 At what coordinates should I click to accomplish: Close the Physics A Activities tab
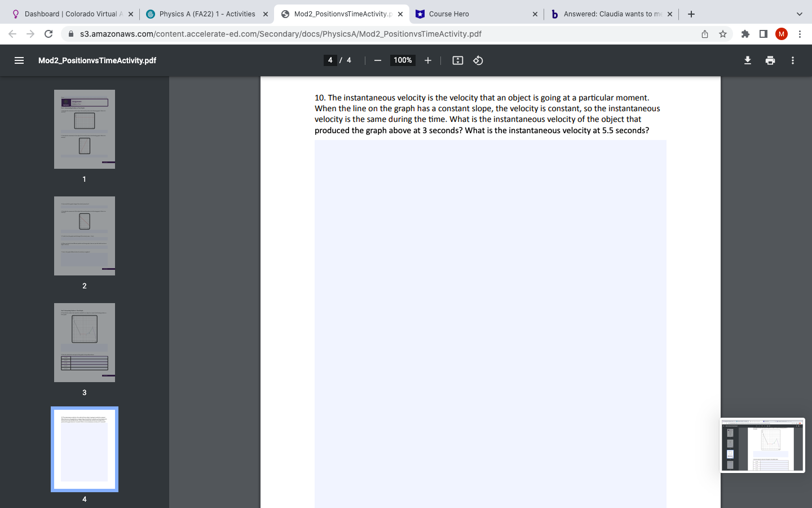pyautogui.click(x=266, y=14)
